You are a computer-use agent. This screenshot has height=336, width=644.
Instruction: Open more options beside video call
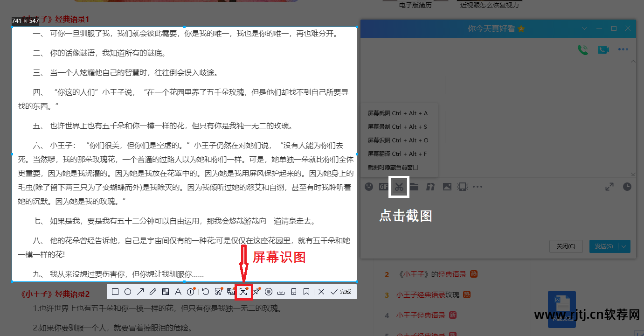point(623,49)
